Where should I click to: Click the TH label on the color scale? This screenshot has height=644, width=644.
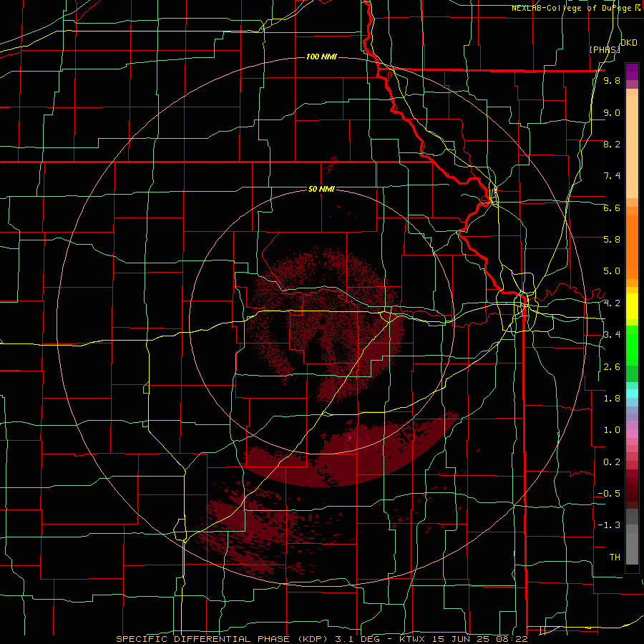pyautogui.click(x=615, y=557)
